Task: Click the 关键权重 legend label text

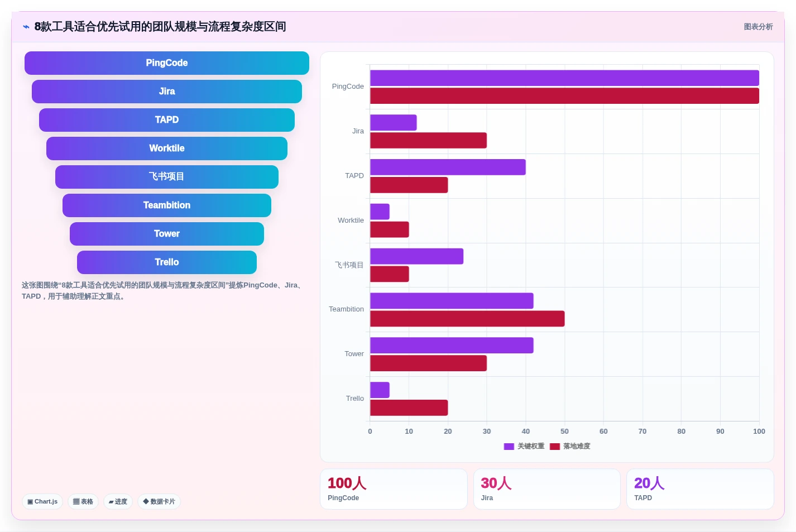Action: [531, 447]
